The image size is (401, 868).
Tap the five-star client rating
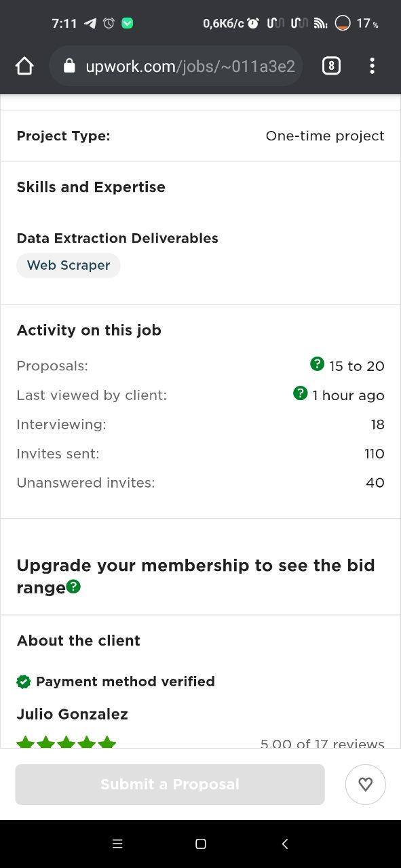click(66, 743)
